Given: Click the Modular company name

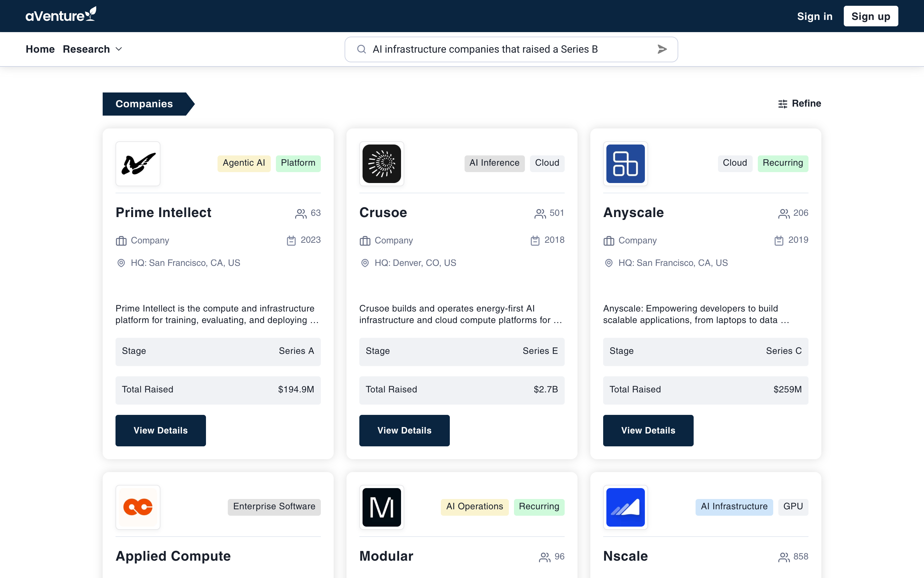Looking at the screenshot, I should [x=386, y=556].
